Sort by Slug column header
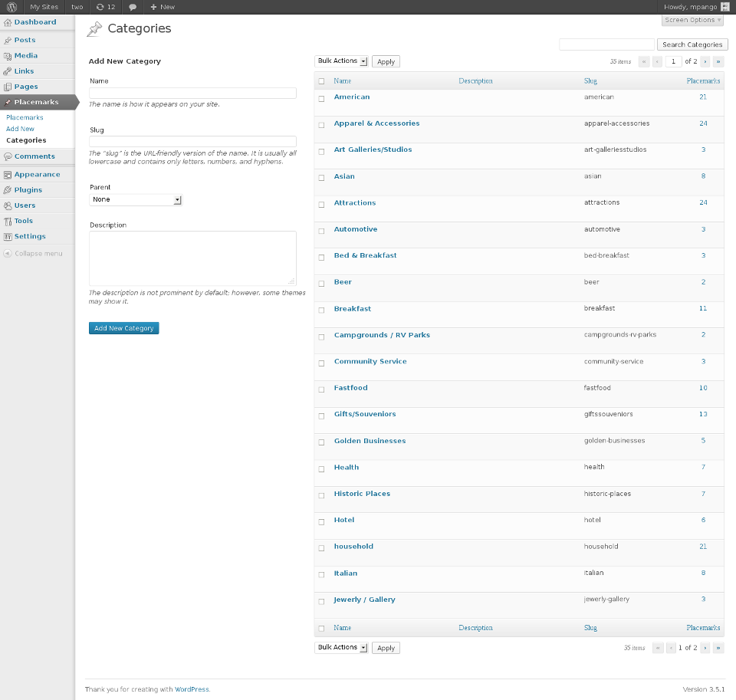Viewport: 736px width, 700px height. tap(590, 81)
